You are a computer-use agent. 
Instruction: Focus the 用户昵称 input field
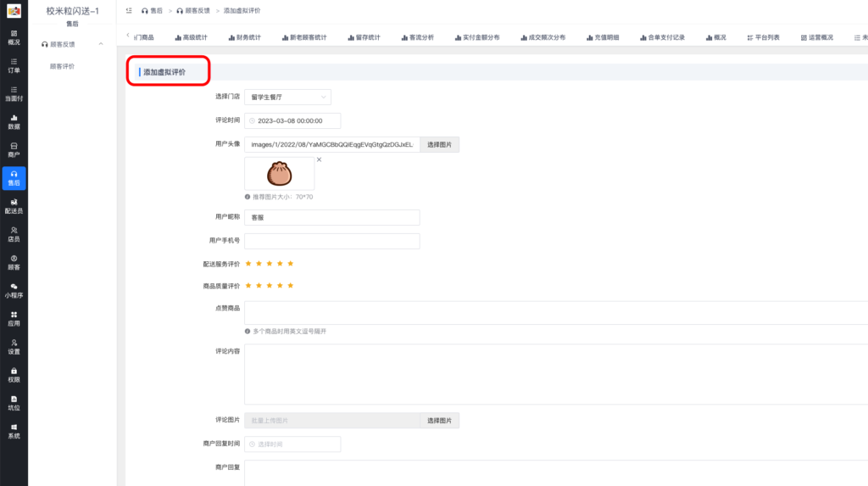point(332,217)
